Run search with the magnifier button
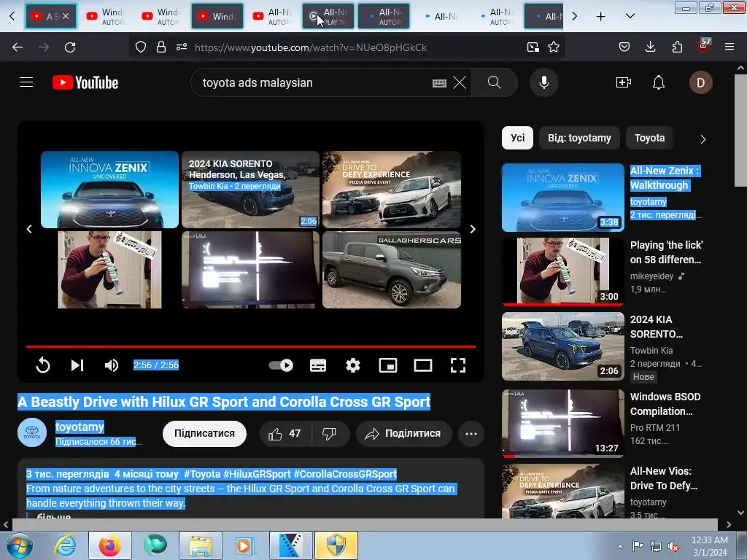Screen dimensions: 747x560 [x=494, y=82]
